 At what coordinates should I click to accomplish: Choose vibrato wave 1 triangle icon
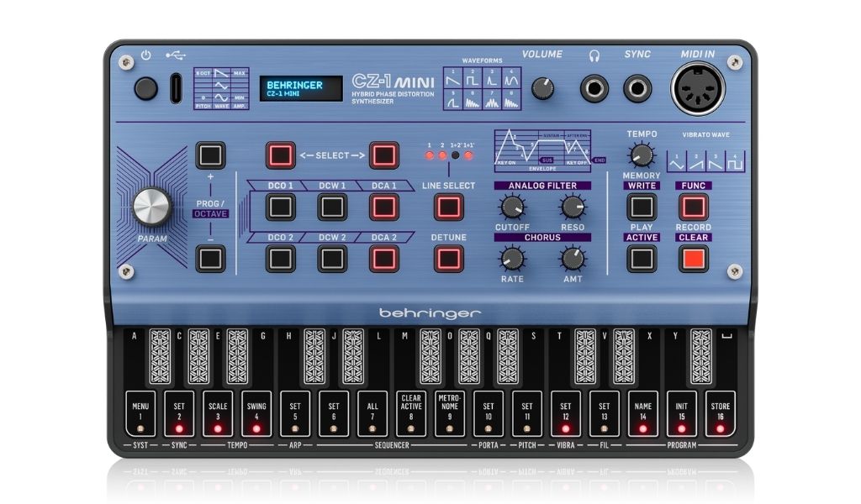pos(677,162)
